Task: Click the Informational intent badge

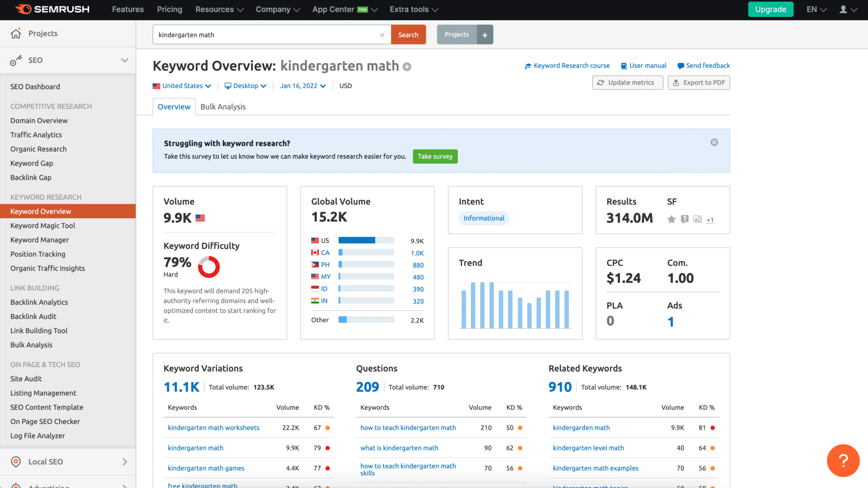Action: click(484, 218)
